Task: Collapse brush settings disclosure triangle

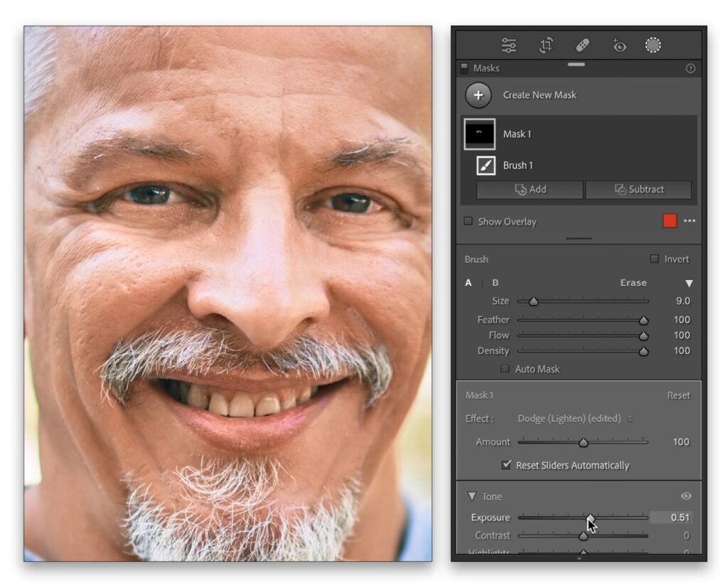Action: click(x=688, y=283)
